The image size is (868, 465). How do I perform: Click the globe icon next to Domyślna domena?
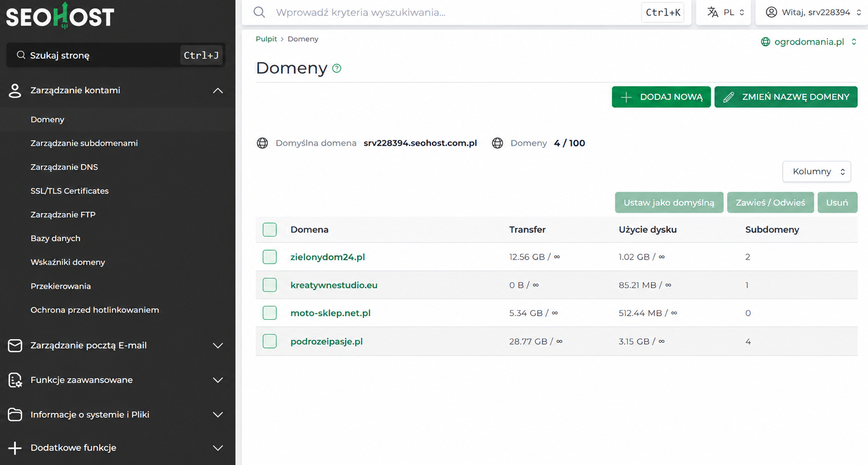point(262,143)
